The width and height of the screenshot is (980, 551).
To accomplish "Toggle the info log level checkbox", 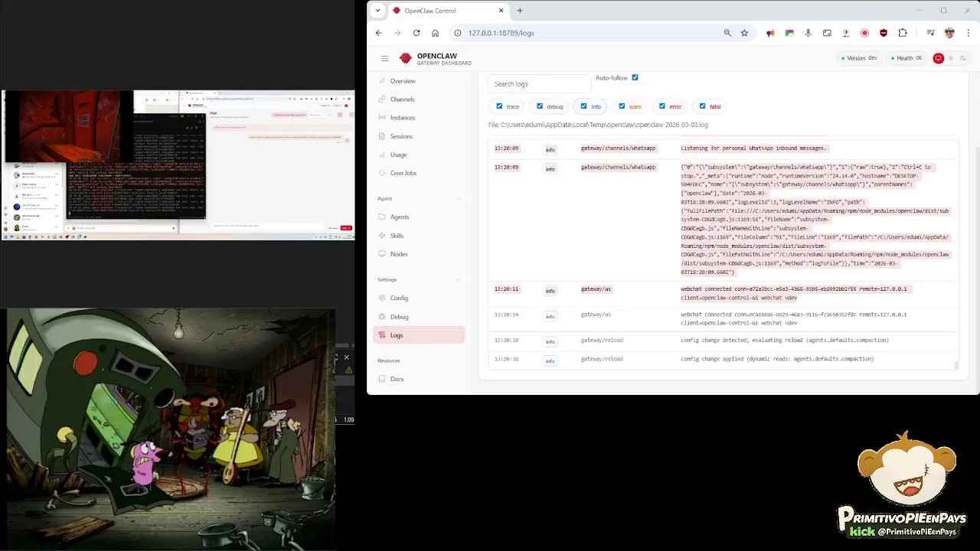I will click(x=583, y=106).
